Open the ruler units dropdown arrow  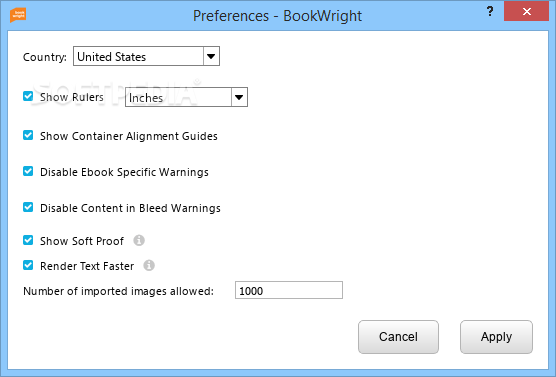(239, 97)
